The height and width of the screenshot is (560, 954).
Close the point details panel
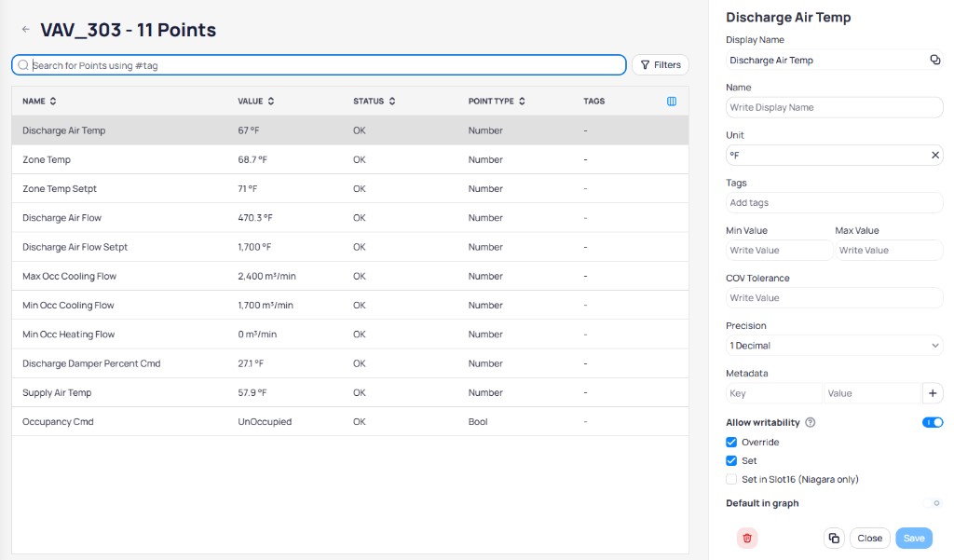(869, 538)
